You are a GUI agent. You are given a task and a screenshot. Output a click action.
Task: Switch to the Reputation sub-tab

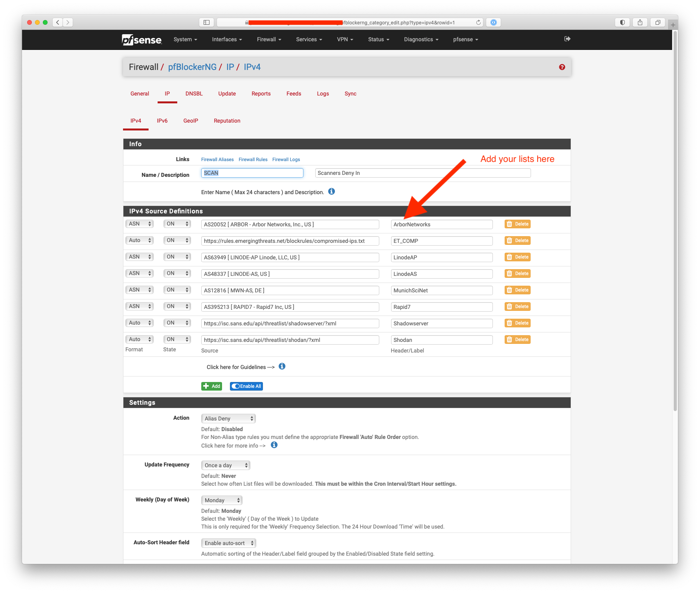pyautogui.click(x=227, y=121)
